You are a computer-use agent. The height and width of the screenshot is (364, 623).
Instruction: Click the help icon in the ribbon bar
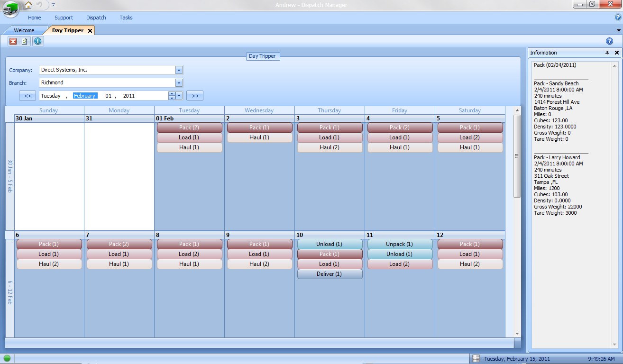point(618,18)
